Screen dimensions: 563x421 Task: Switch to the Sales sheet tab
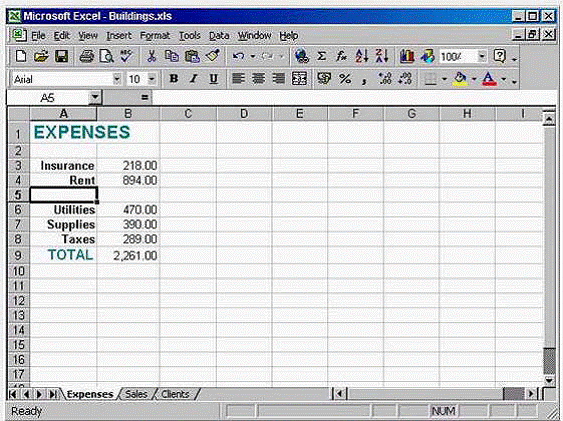click(136, 394)
